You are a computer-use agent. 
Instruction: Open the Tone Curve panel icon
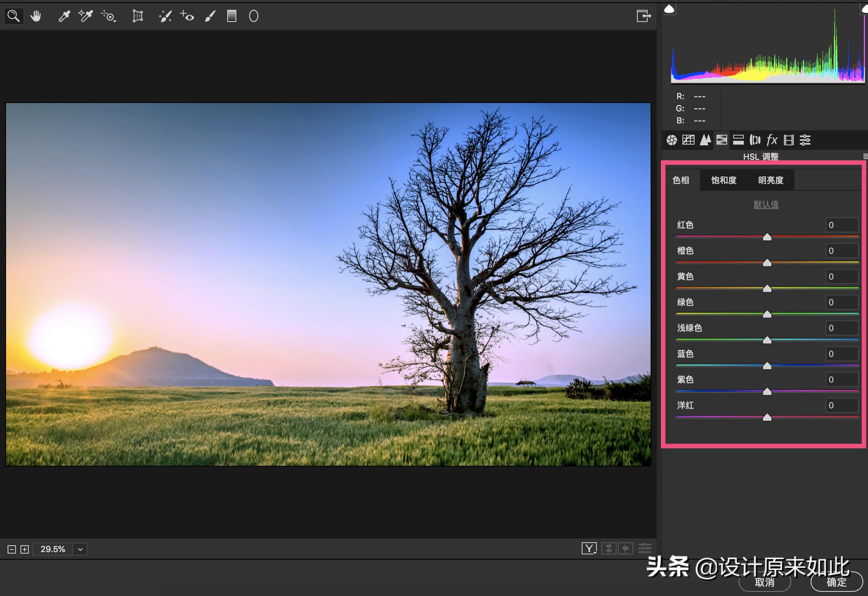pyautogui.click(x=688, y=140)
